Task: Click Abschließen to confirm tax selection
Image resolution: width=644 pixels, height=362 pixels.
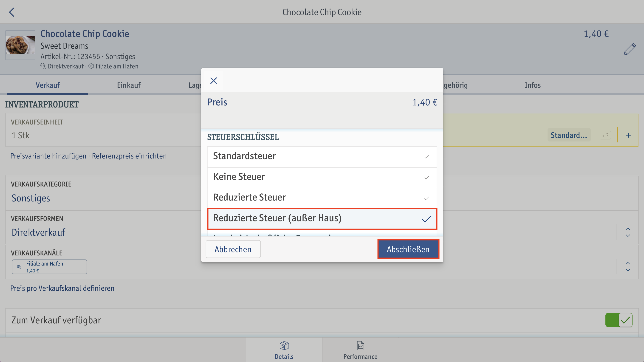Action: (x=407, y=249)
